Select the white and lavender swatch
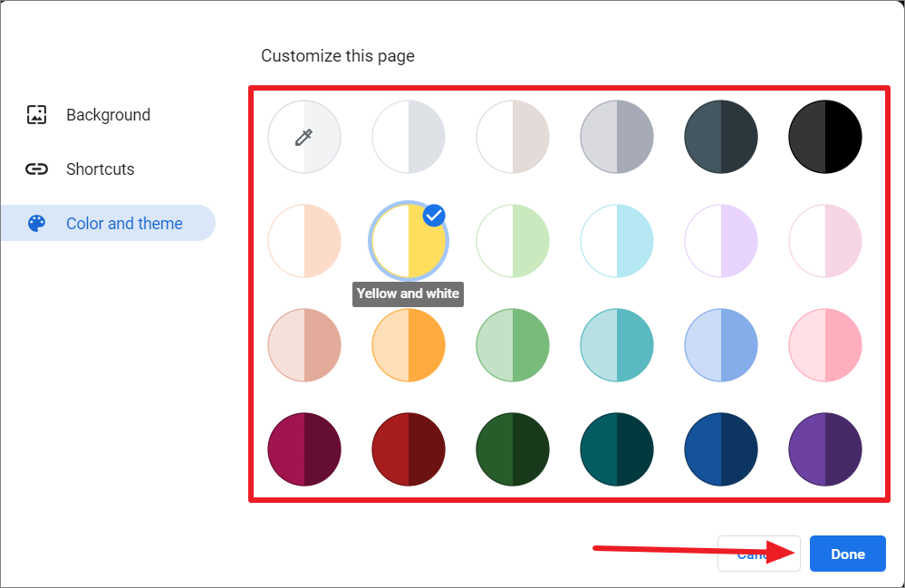Image resolution: width=905 pixels, height=588 pixels. pyautogui.click(x=721, y=241)
